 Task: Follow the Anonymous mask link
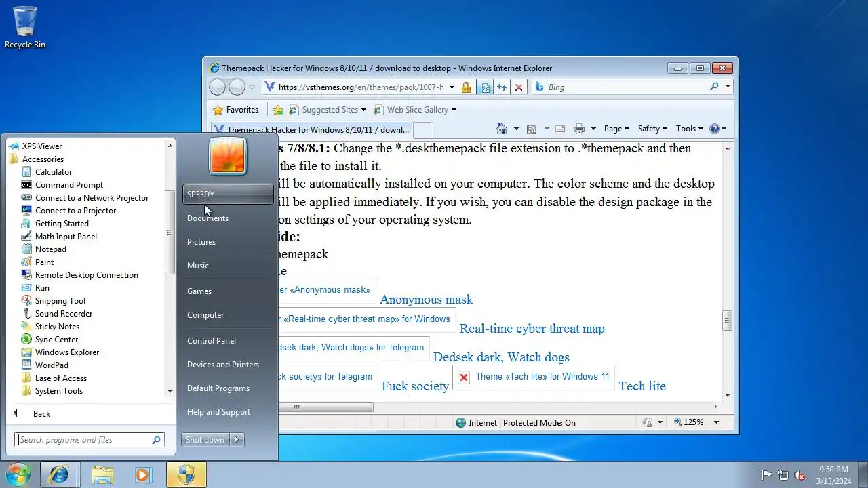pos(426,300)
